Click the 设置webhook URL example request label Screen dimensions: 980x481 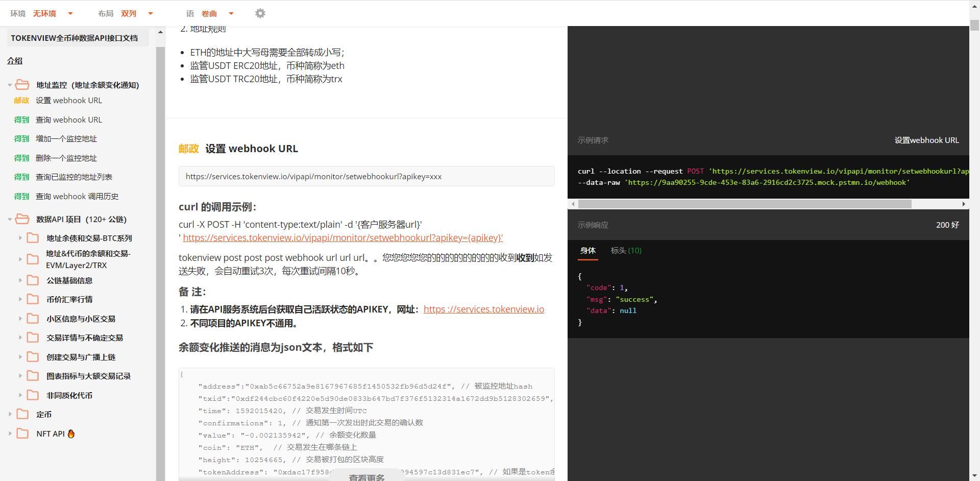(926, 140)
